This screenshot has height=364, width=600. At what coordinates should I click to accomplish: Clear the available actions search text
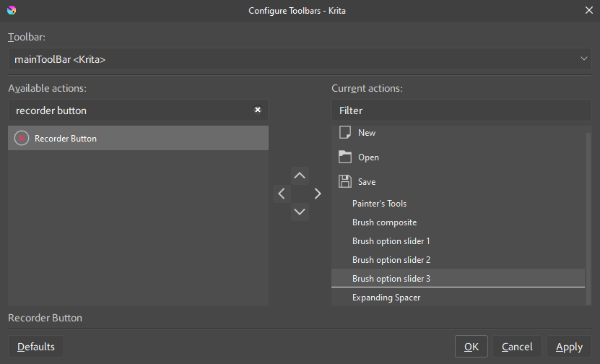258,110
